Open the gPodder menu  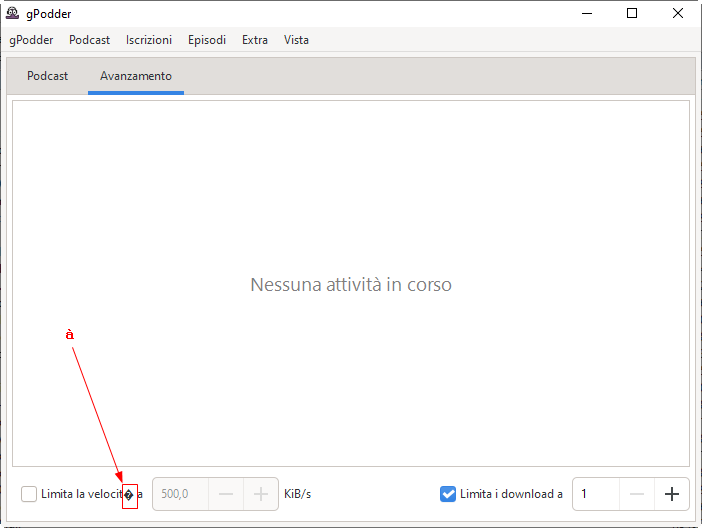tap(31, 40)
